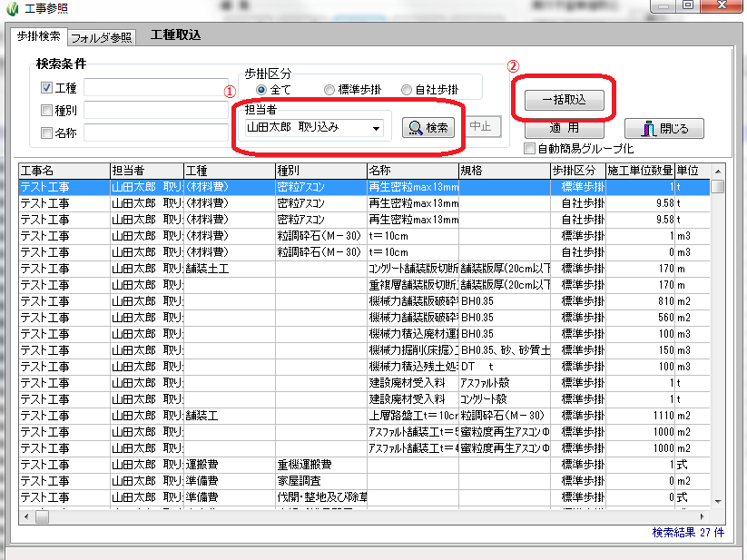Enable the 種別 checkbox
747x560 pixels.
pyautogui.click(x=46, y=111)
